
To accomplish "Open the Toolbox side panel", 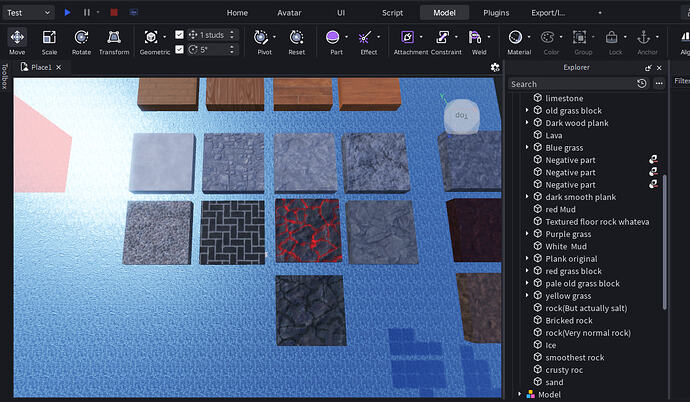I will 5,76.
